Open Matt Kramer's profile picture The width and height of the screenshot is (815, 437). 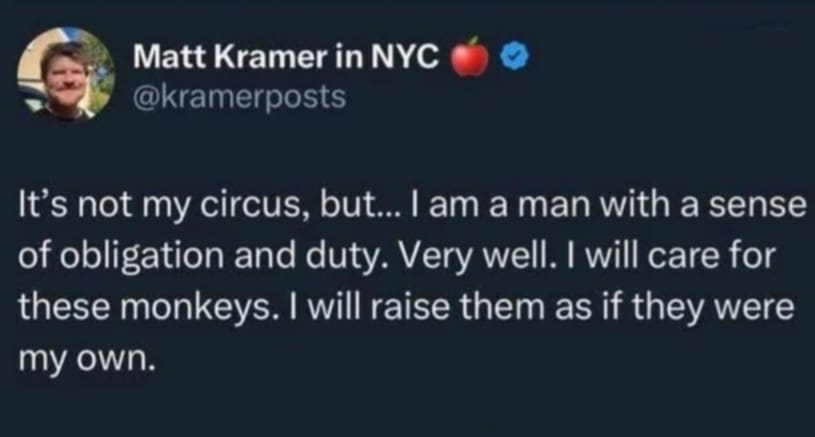pyautogui.click(x=66, y=76)
